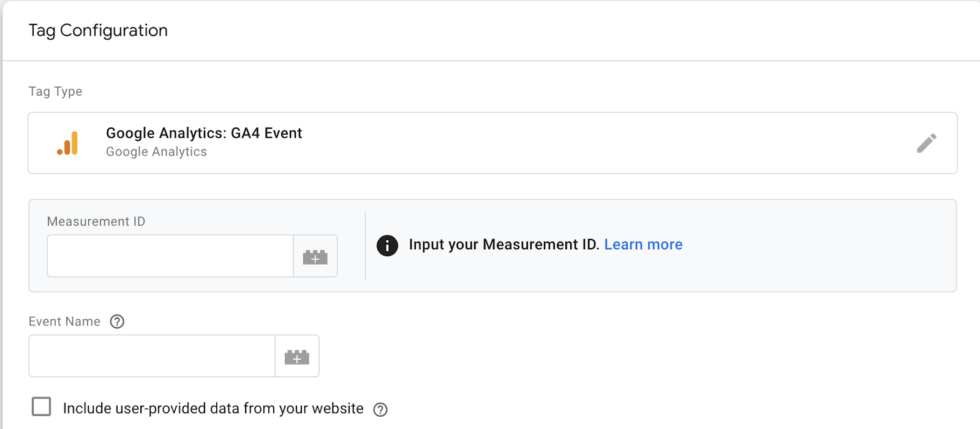The width and height of the screenshot is (980, 429).
Task: Click the 'Input your Measurement ID.' text
Action: point(504,245)
